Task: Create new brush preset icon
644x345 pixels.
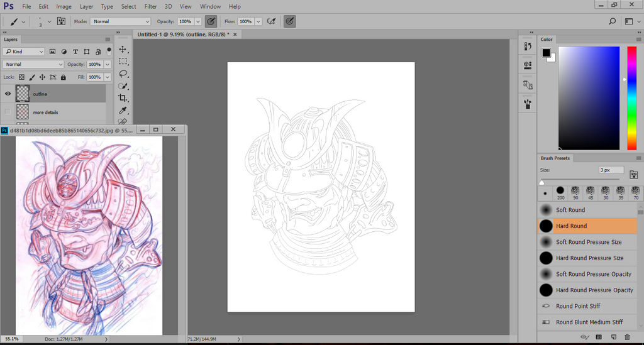Action: pos(614,337)
